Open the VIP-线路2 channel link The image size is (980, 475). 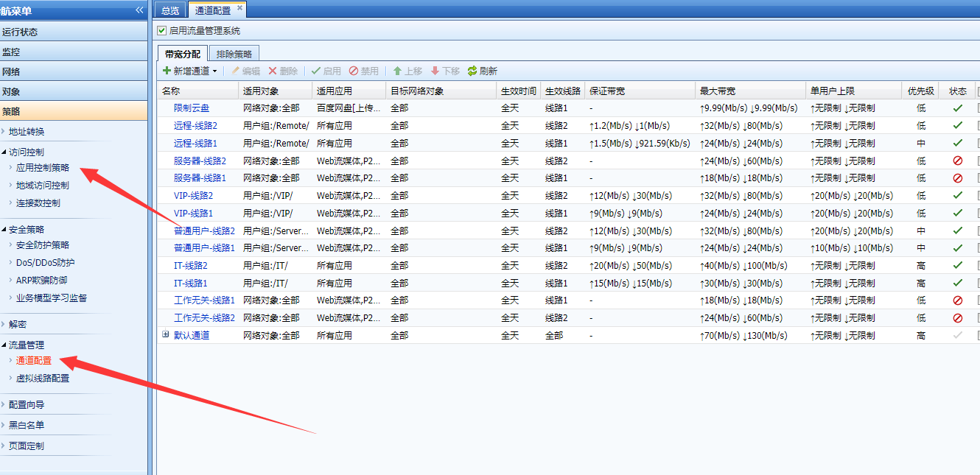coord(193,196)
